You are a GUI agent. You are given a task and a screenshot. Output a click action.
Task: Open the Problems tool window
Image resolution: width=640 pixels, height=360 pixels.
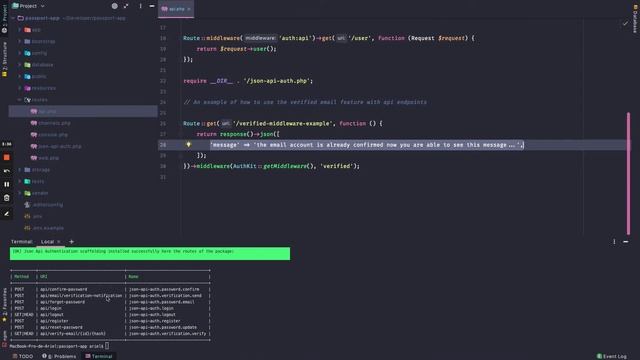[59, 356]
